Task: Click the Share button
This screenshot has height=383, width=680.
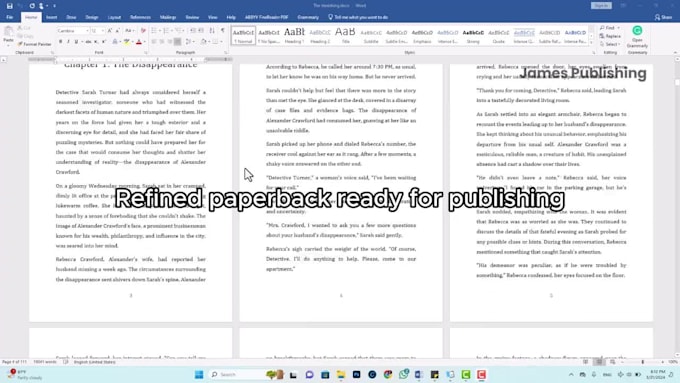Action: point(664,17)
